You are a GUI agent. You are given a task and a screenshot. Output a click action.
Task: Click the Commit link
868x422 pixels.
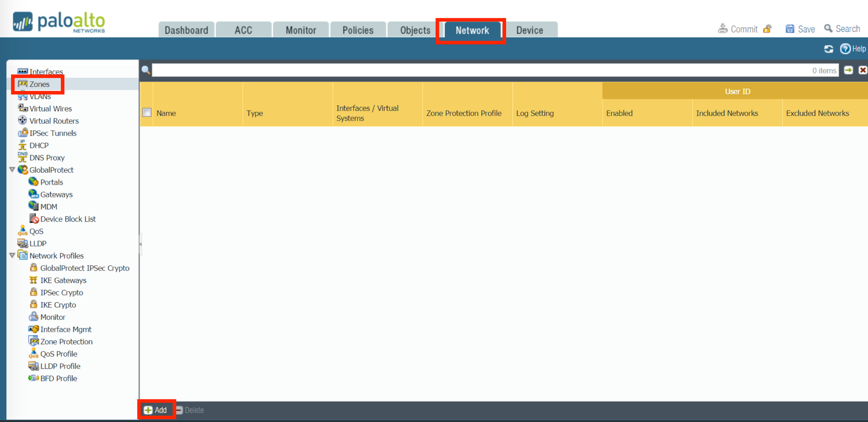[743, 29]
